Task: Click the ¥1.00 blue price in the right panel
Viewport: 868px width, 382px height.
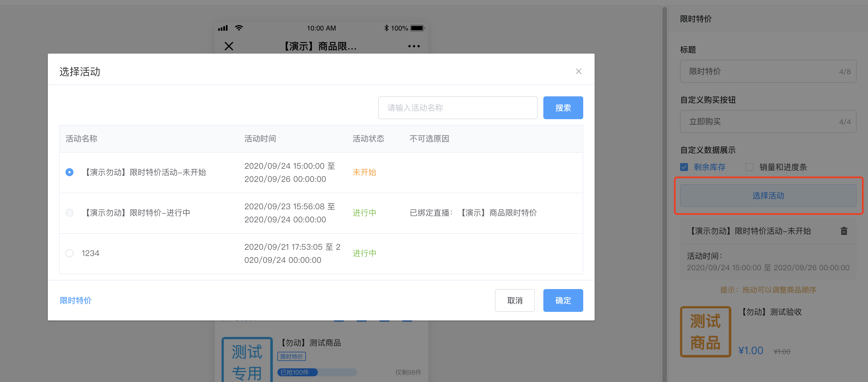Action: [x=750, y=350]
